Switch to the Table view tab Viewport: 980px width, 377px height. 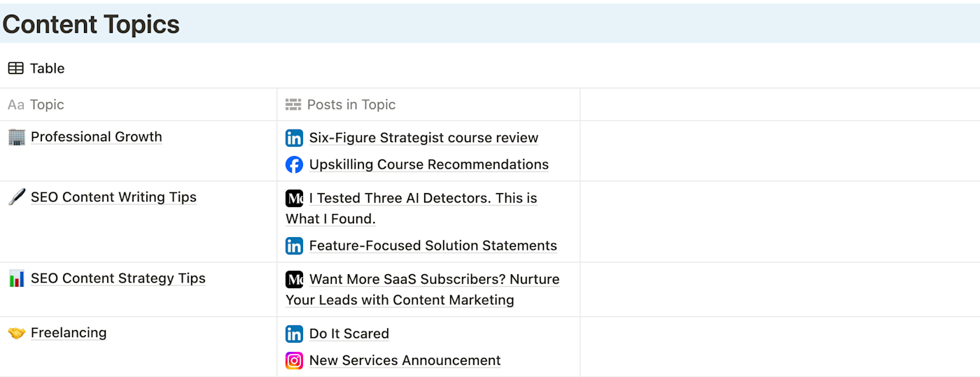[36, 69]
